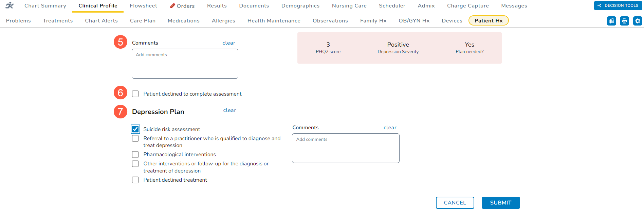The width and height of the screenshot is (644, 213).
Task: Click the step 5 Comments text box
Action: [x=185, y=64]
